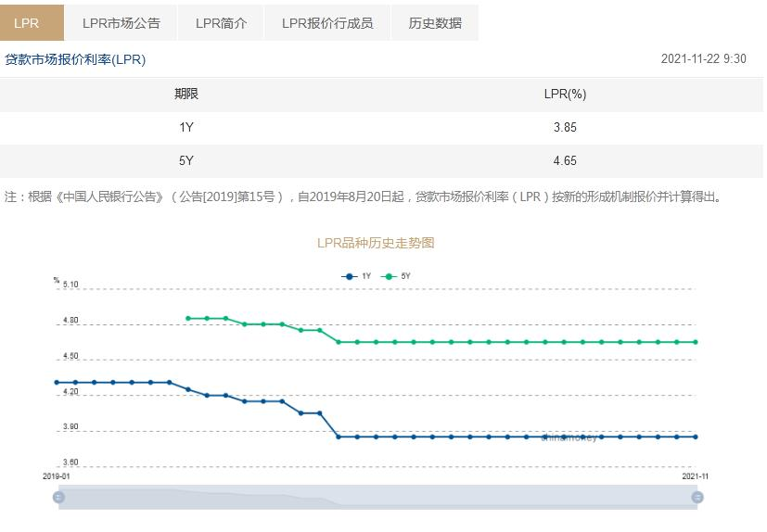
Task: Open the LPR简介 tab
Action: (221, 23)
